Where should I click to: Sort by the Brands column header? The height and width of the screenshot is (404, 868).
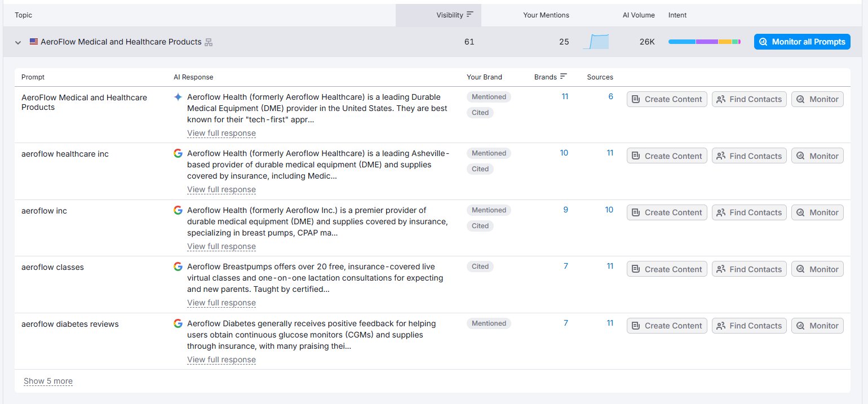[551, 77]
